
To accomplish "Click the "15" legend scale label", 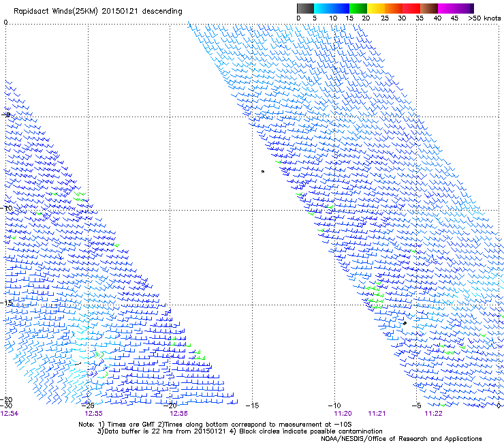I will point(349,18).
